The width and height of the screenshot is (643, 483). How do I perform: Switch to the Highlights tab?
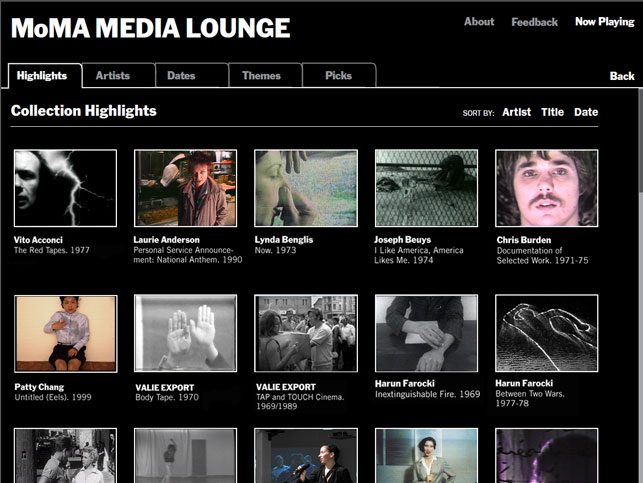[45, 75]
